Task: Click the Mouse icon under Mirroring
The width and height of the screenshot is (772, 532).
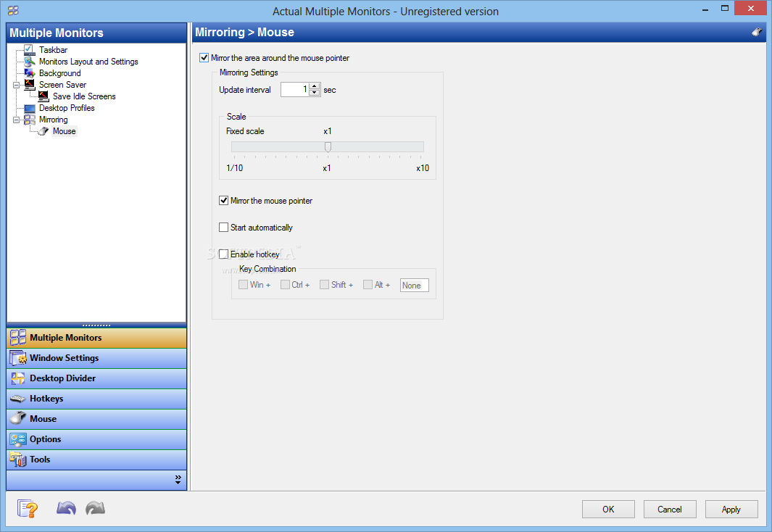Action: [43, 131]
